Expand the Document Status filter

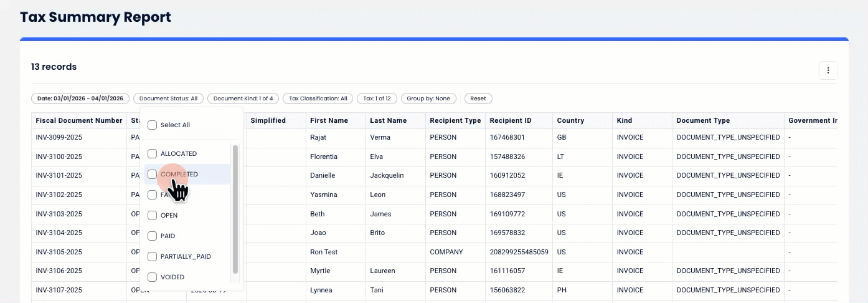(x=168, y=99)
